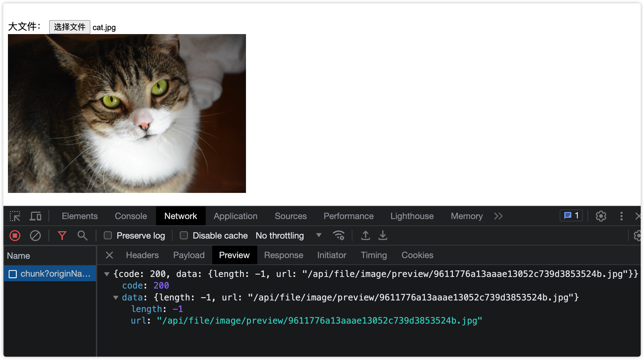This screenshot has height=360, width=644.
Task: Click the 选择文件 file button
Action: click(69, 27)
